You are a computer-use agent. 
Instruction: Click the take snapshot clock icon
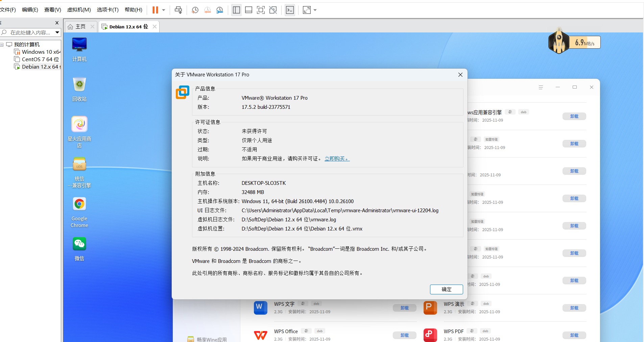pyautogui.click(x=195, y=10)
